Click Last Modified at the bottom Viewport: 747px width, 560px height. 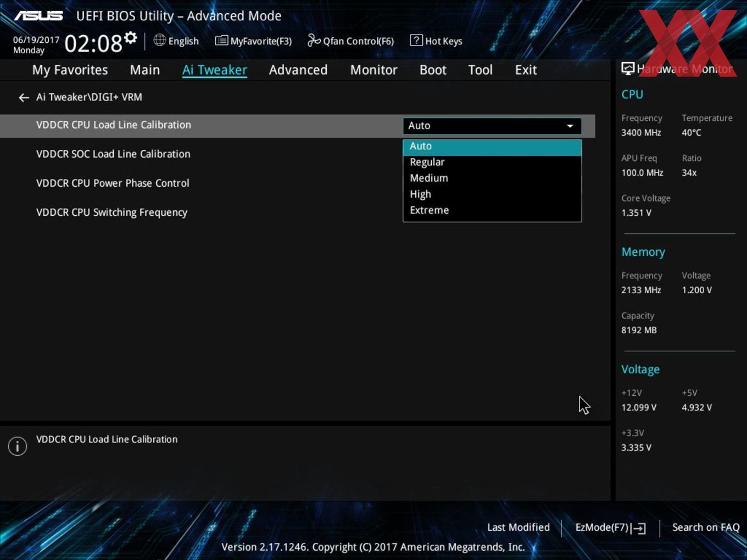tap(519, 528)
